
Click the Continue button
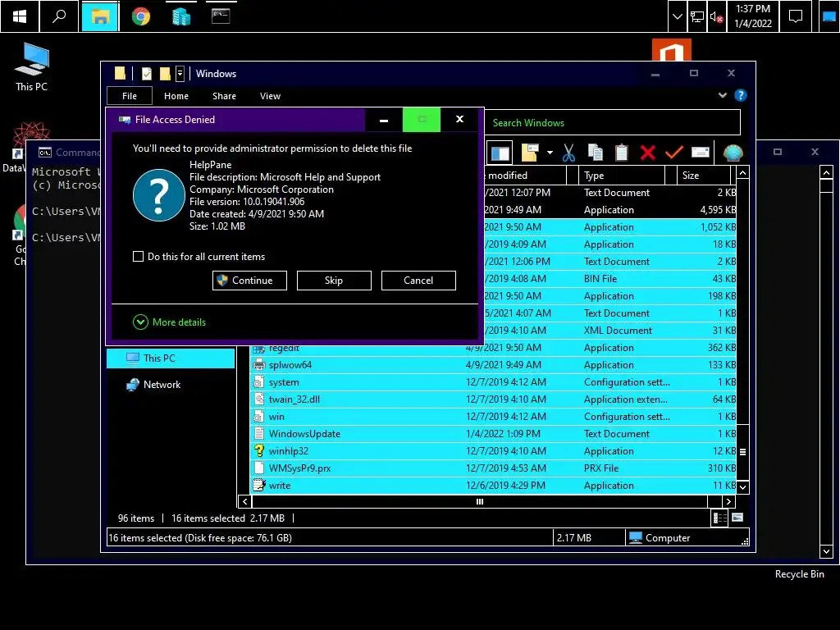tap(249, 281)
